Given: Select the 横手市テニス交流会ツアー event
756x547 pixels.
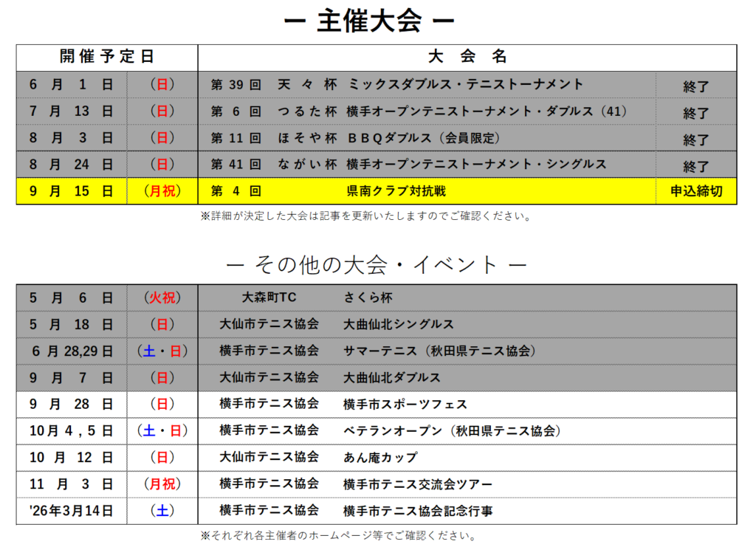Looking at the screenshot, I should coord(418,484).
